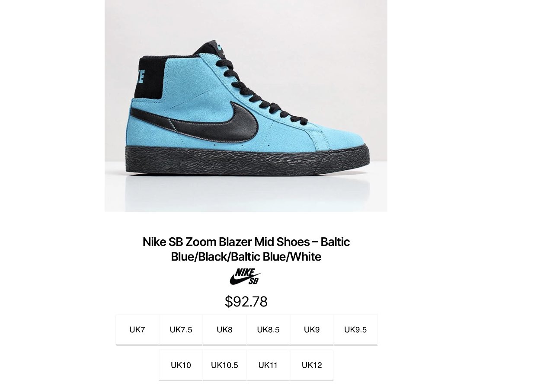Choose size UK12
This screenshot has width=537, height=392.
[312, 365]
